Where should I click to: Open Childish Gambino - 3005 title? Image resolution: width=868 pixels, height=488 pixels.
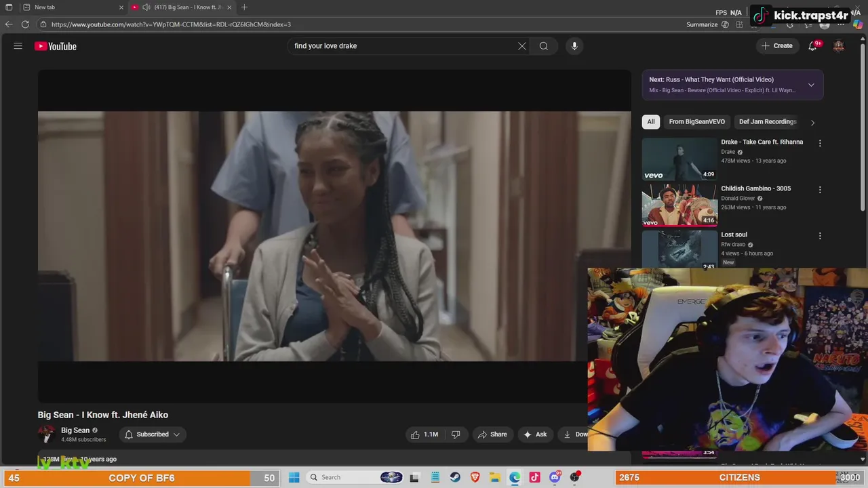pos(755,188)
